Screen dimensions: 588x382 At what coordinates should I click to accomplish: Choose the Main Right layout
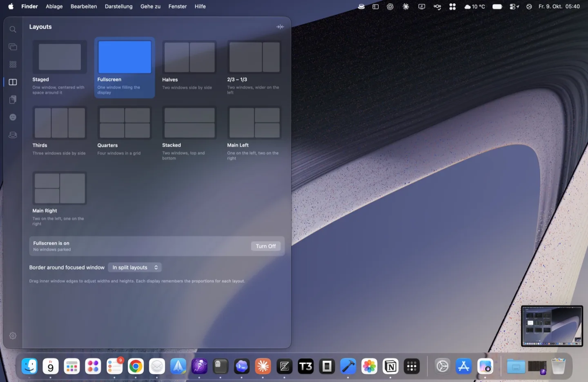(x=60, y=199)
